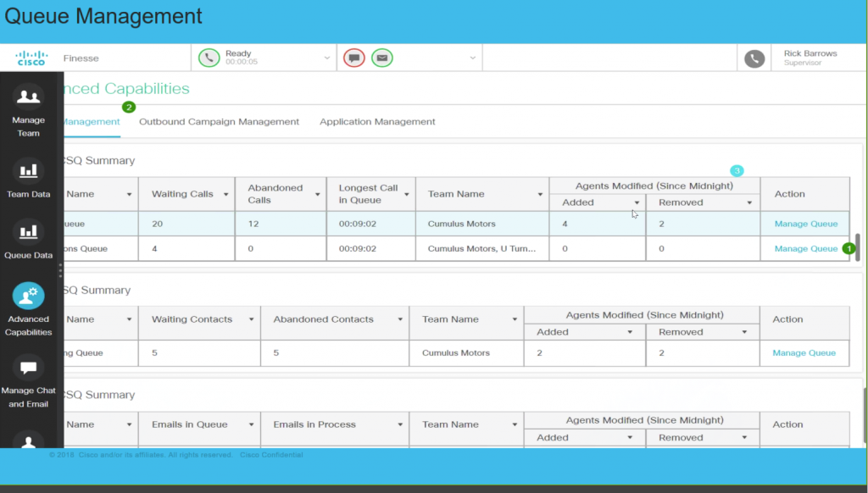Click the green email status icon
The image size is (868, 493).
(x=381, y=58)
